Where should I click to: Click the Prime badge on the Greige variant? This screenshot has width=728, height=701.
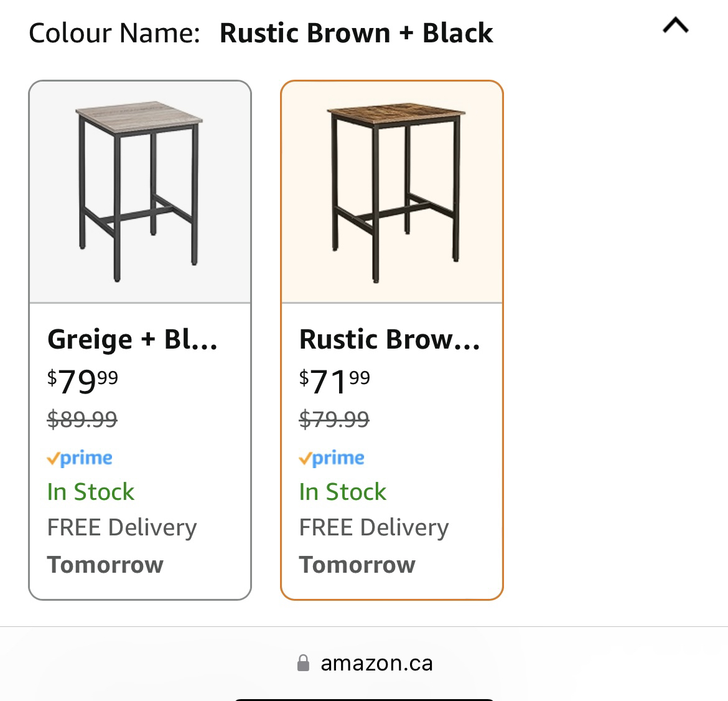(x=80, y=458)
